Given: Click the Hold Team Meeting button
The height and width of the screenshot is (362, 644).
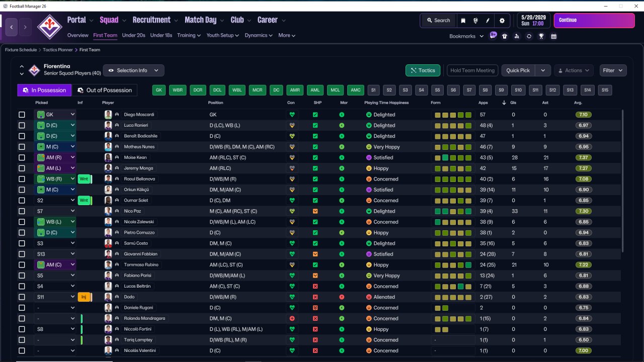Looking at the screenshot, I should (472, 70).
